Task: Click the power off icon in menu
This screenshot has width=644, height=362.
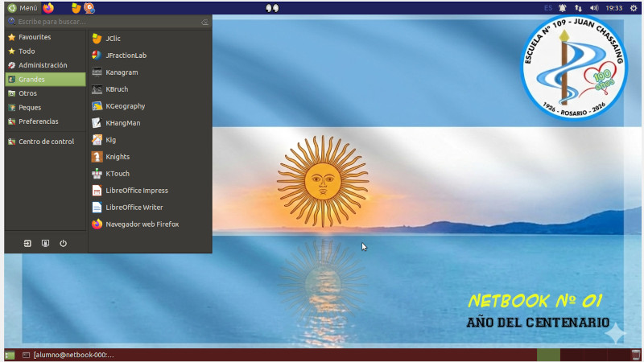Action: coord(63,243)
